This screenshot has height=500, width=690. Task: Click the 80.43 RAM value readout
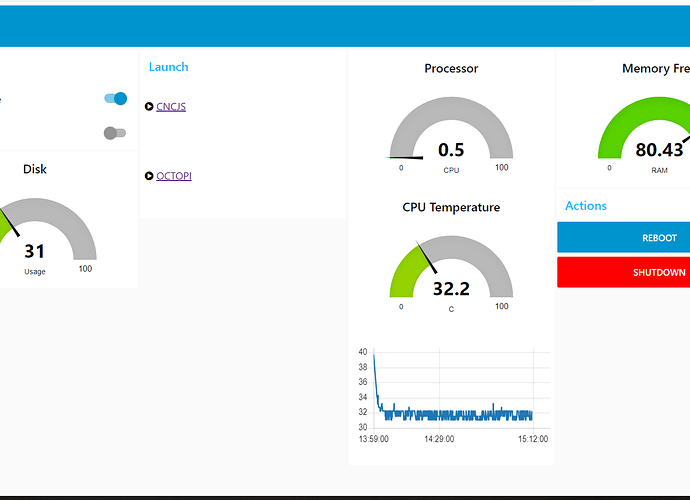[x=658, y=151]
